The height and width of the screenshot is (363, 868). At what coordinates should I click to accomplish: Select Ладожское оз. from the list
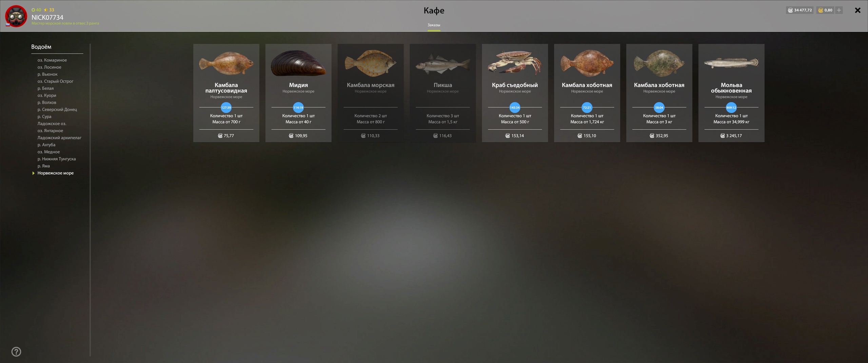(52, 124)
